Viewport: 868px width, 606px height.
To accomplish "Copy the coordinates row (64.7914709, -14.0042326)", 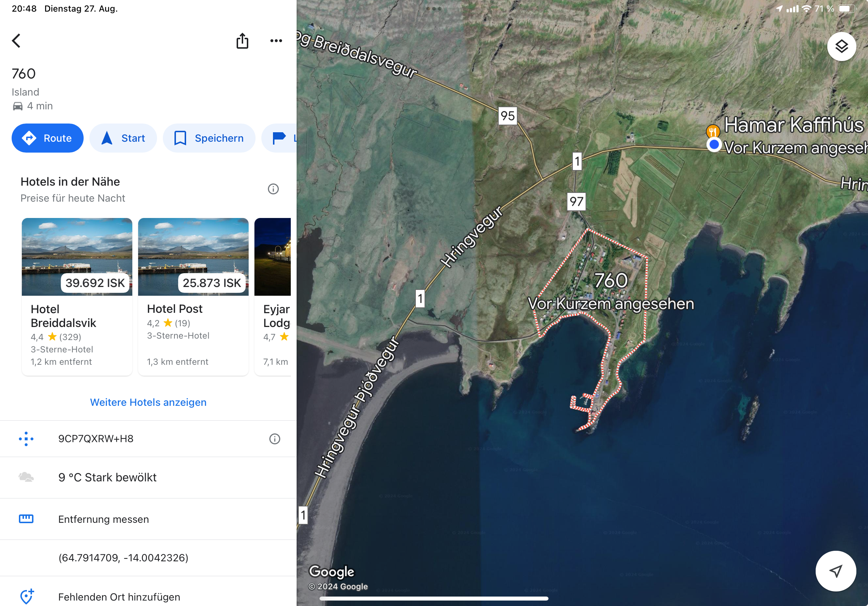I will point(148,558).
